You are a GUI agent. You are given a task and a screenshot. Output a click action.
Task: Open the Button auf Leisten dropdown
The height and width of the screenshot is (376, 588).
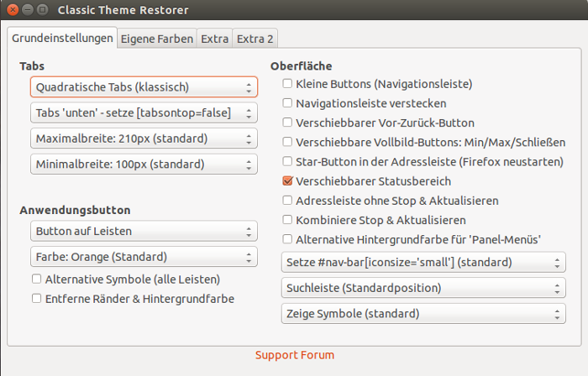(144, 231)
